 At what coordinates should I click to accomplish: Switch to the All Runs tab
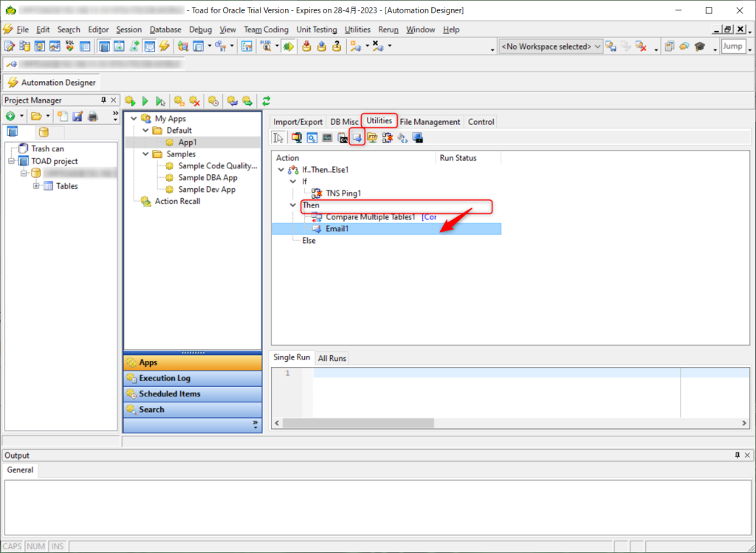tap(332, 358)
